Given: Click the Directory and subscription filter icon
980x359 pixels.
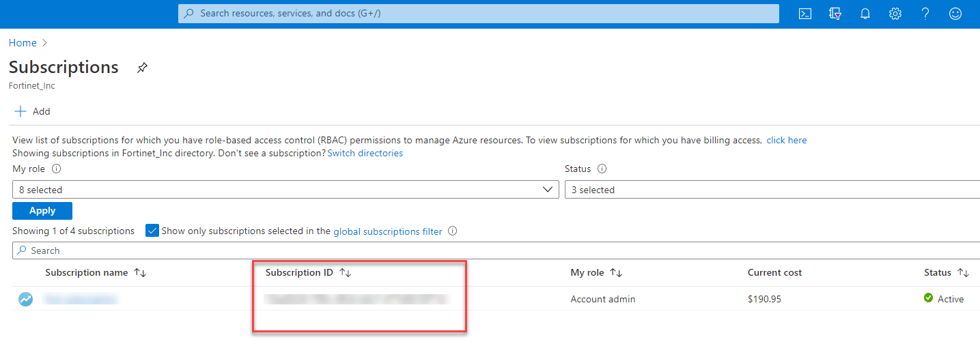Looking at the screenshot, I should click(835, 14).
